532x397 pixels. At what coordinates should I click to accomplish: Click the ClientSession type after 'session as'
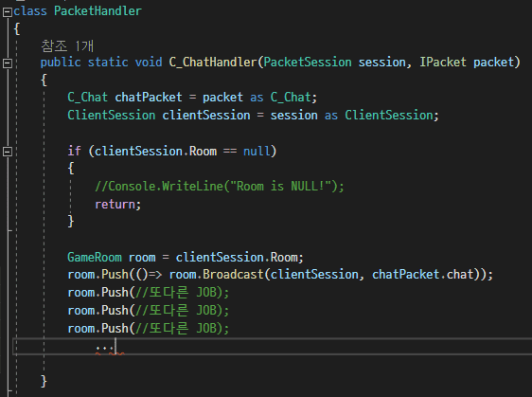tap(389, 116)
